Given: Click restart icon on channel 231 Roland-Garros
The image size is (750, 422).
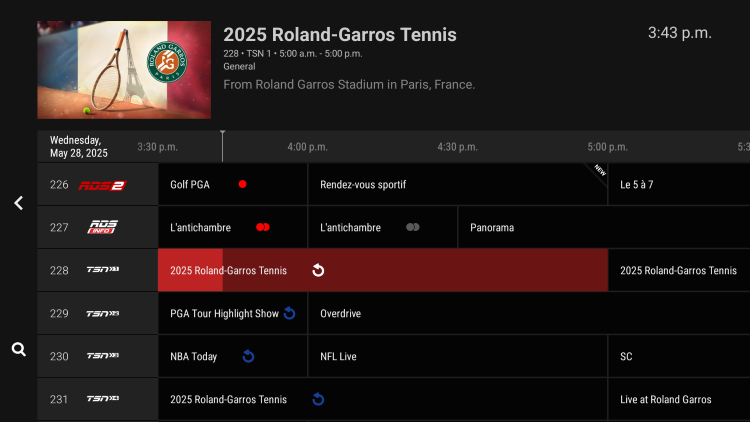Looking at the screenshot, I should 318,399.
